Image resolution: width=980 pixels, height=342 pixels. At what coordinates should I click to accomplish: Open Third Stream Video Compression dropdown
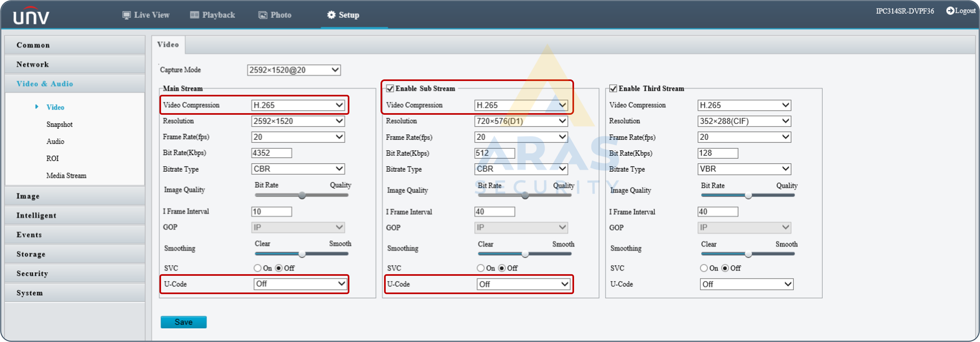click(x=744, y=105)
